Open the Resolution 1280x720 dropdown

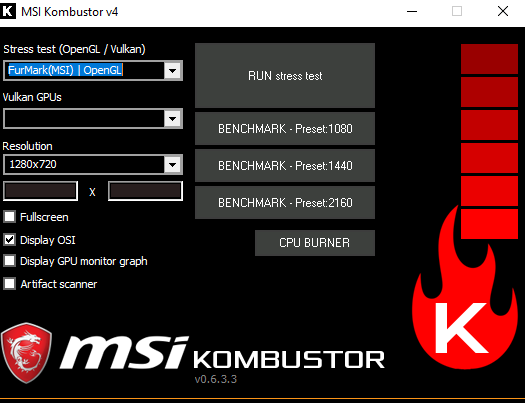pyautogui.click(x=172, y=164)
